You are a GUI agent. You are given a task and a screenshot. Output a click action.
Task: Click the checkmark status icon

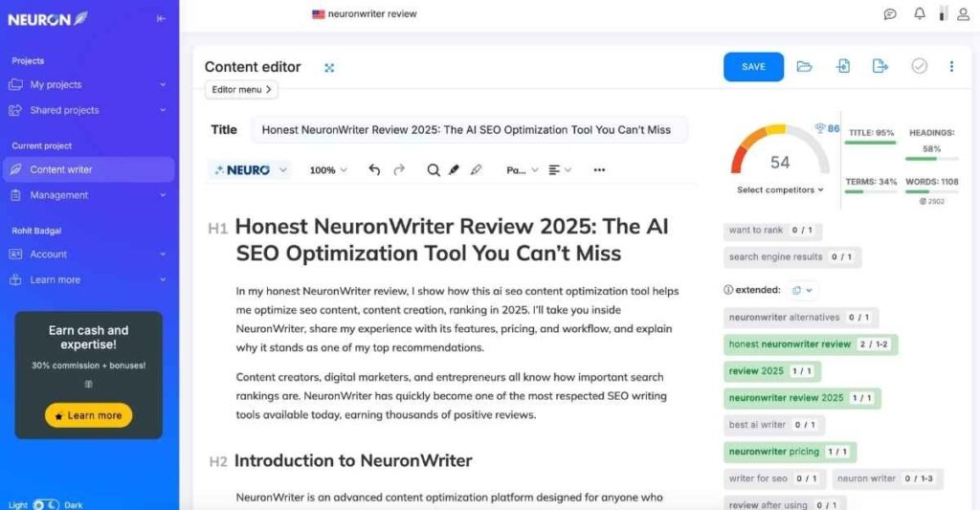tap(920, 66)
